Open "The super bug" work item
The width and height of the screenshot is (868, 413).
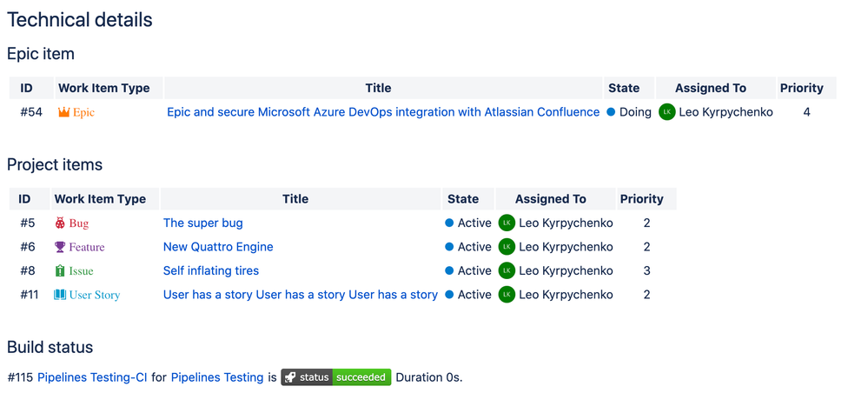[x=203, y=223]
